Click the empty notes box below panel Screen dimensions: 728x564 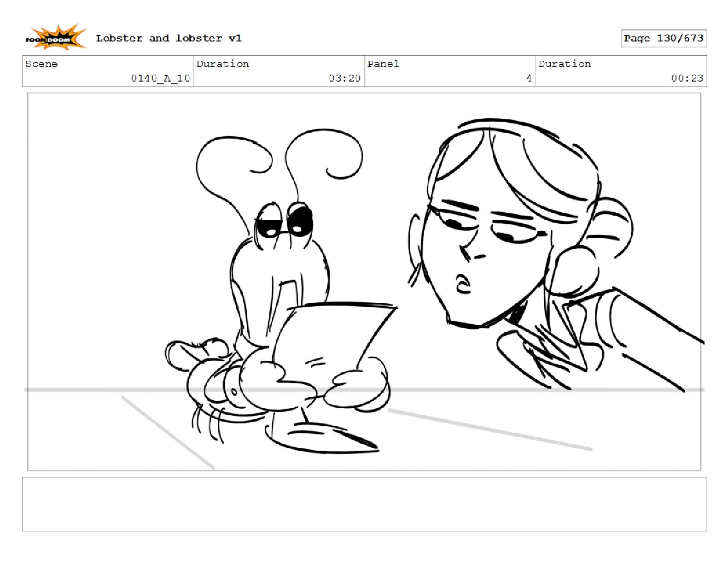tap(364, 505)
